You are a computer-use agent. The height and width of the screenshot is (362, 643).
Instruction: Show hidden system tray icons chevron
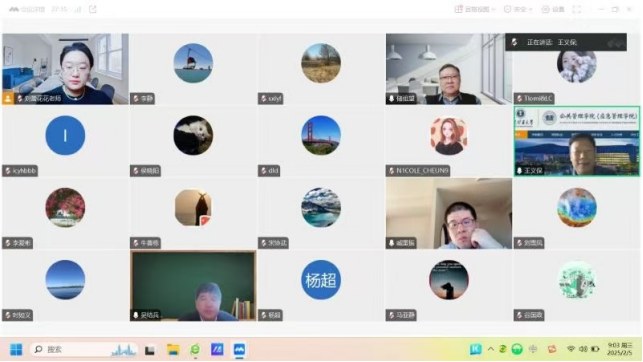pos(490,349)
